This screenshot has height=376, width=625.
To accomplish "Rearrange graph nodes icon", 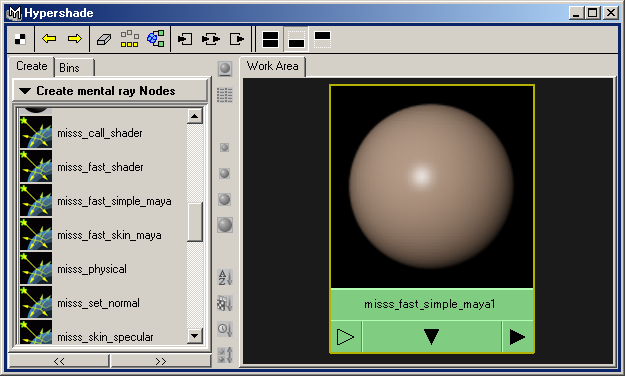I will 130,39.
